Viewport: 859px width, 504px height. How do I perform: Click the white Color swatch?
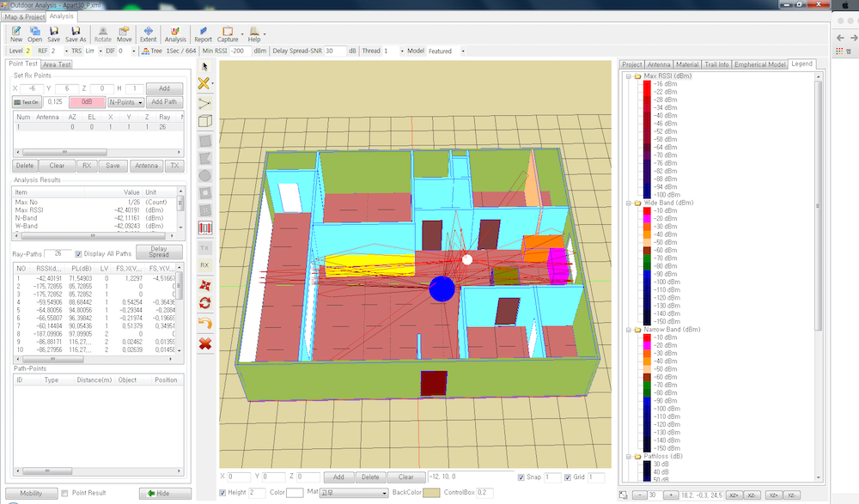295,493
